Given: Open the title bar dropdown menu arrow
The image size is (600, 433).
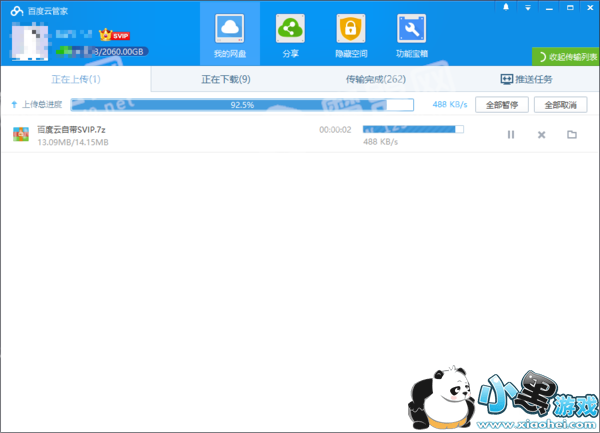Looking at the screenshot, I should [528, 8].
